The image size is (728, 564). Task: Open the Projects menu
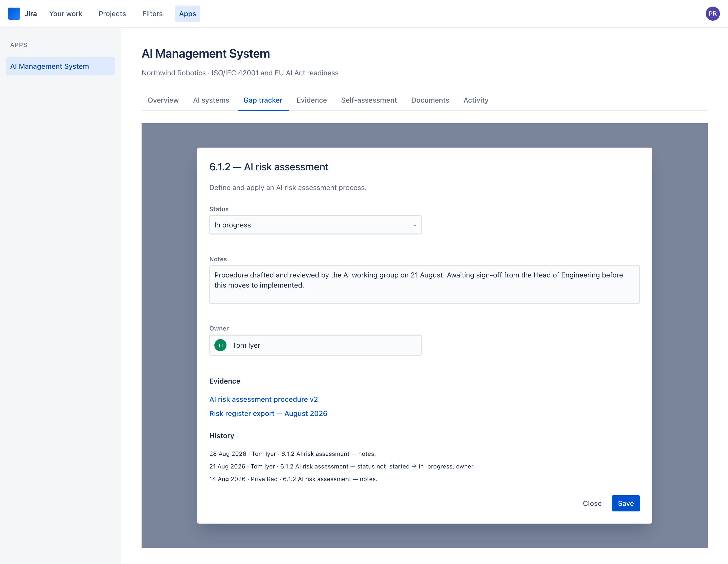(112, 14)
